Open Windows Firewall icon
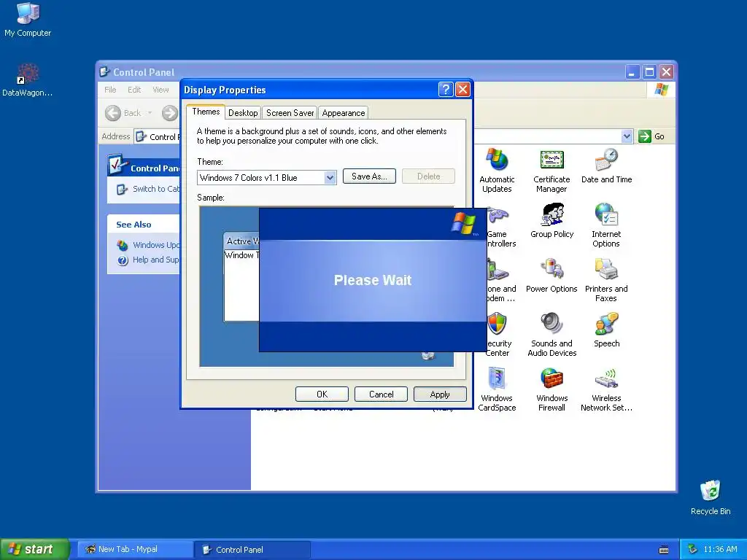The height and width of the screenshot is (560, 747). coord(551,389)
